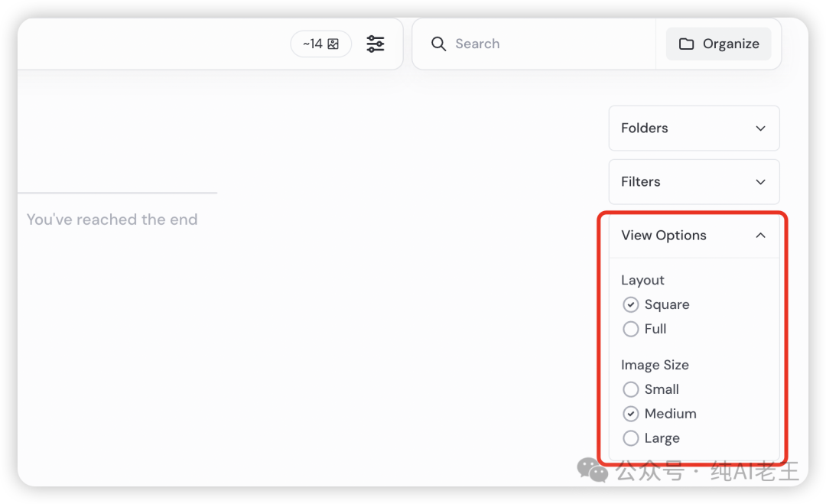The height and width of the screenshot is (504, 826).
Task: Focus the Search text field
Action: click(543, 44)
